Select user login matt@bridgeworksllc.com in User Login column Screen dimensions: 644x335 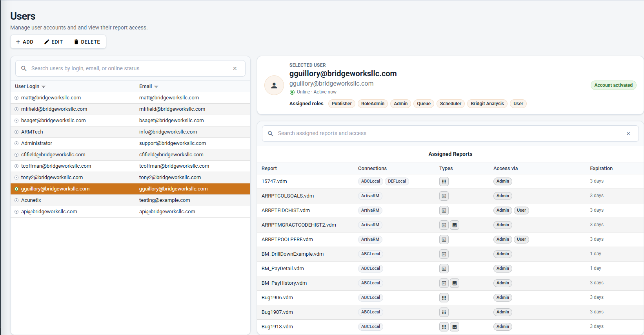coord(51,98)
